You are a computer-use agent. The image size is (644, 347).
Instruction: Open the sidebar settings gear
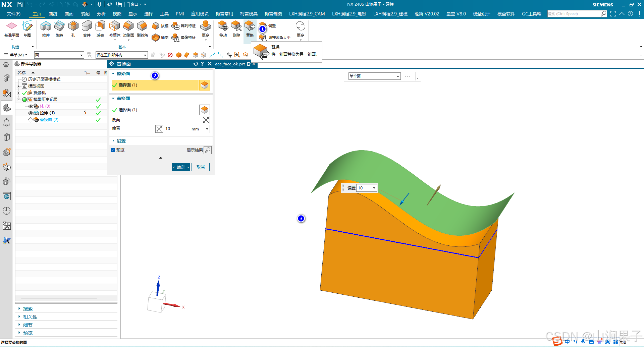click(x=6, y=65)
